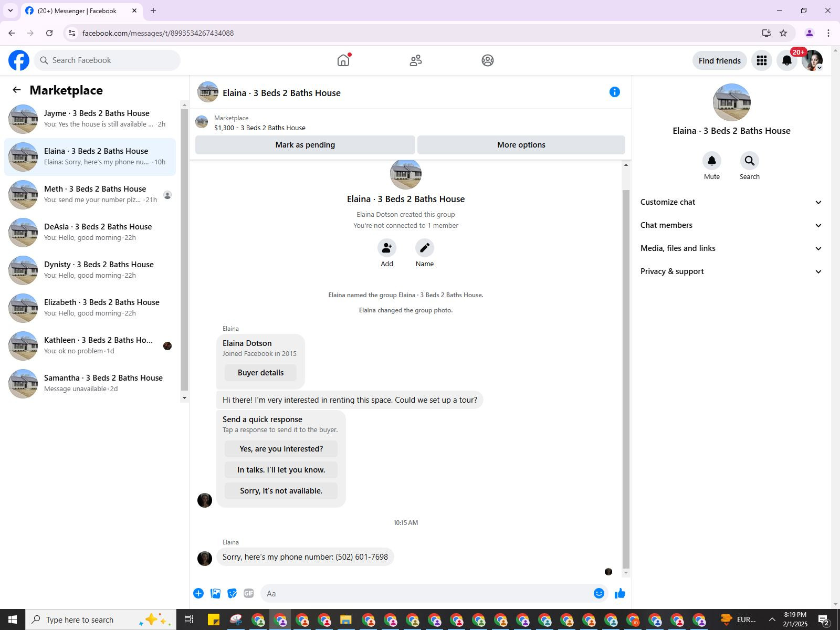The width and height of the screenshot is (840, 630).
Task: Expand Media, files and links section
Action: (x=731, y=248)
